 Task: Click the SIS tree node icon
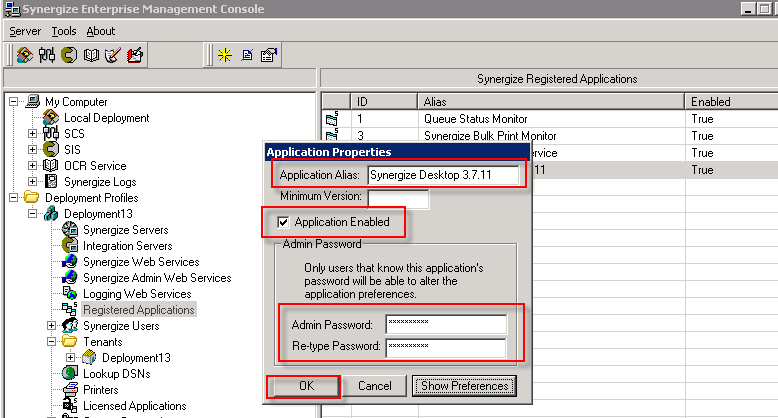click(51, 149)
